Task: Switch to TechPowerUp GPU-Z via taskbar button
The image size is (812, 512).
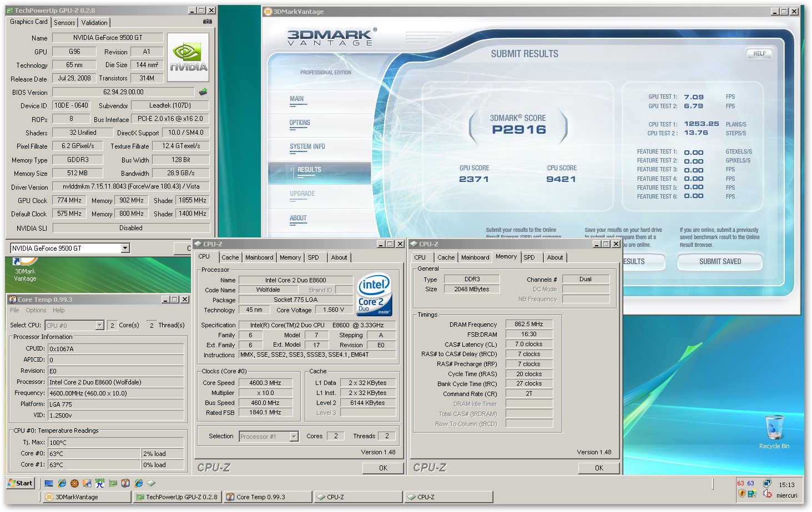Action: click(178, 497)
